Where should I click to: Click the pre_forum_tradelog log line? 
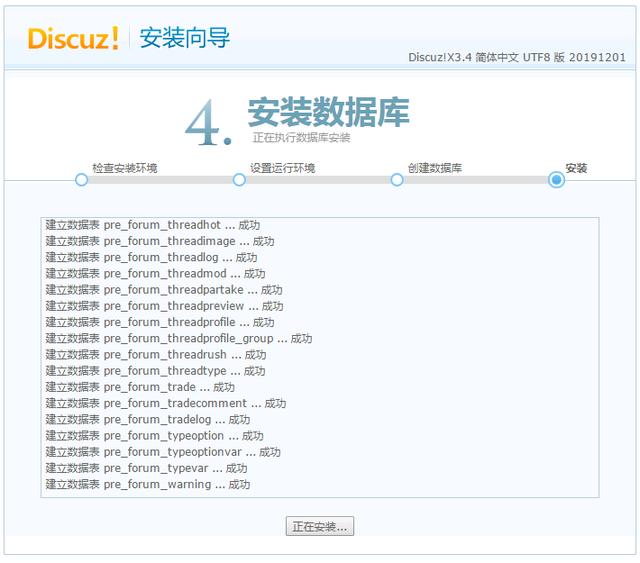(148, 420)
